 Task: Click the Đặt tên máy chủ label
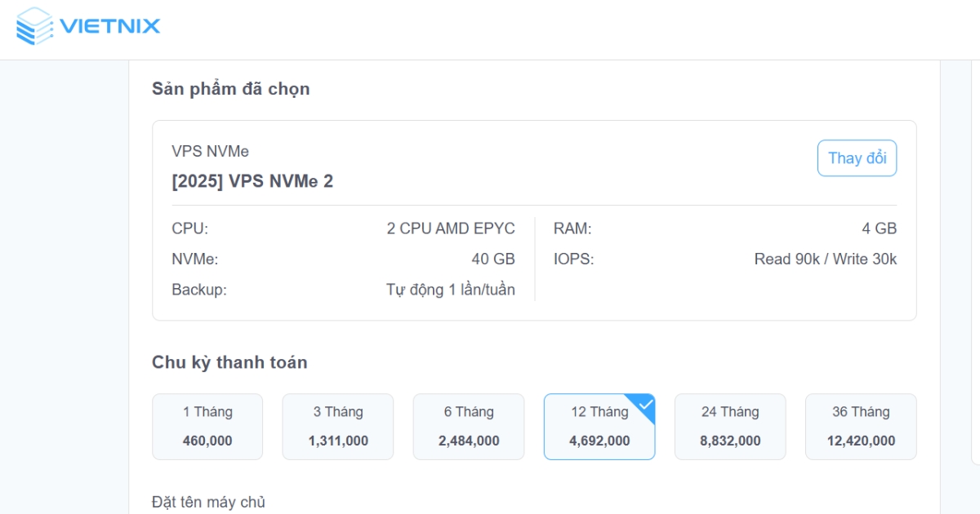pyautogui.click(x=207, y=502)
